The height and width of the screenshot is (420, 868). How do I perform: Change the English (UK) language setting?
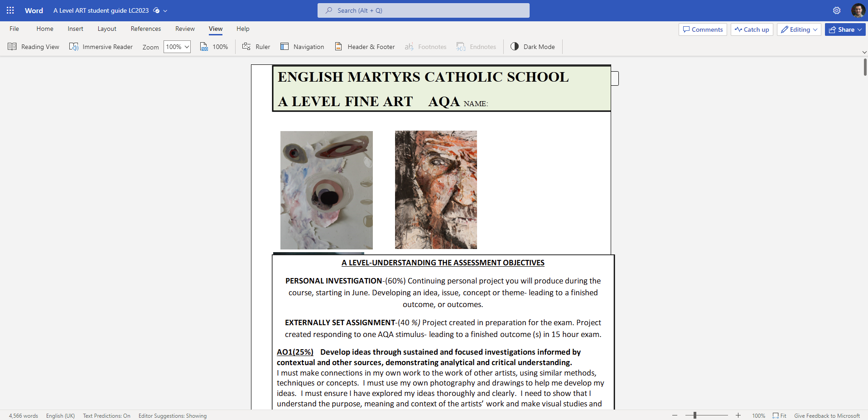60,416
